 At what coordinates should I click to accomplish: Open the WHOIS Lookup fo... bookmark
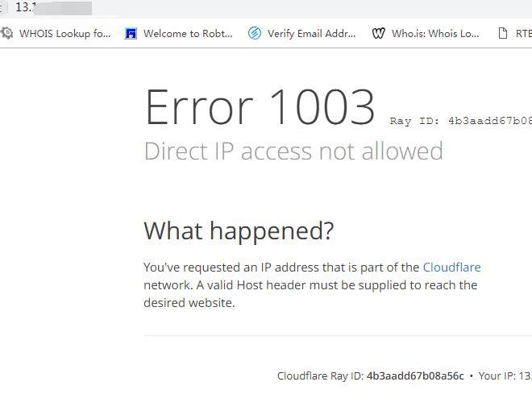64,33
